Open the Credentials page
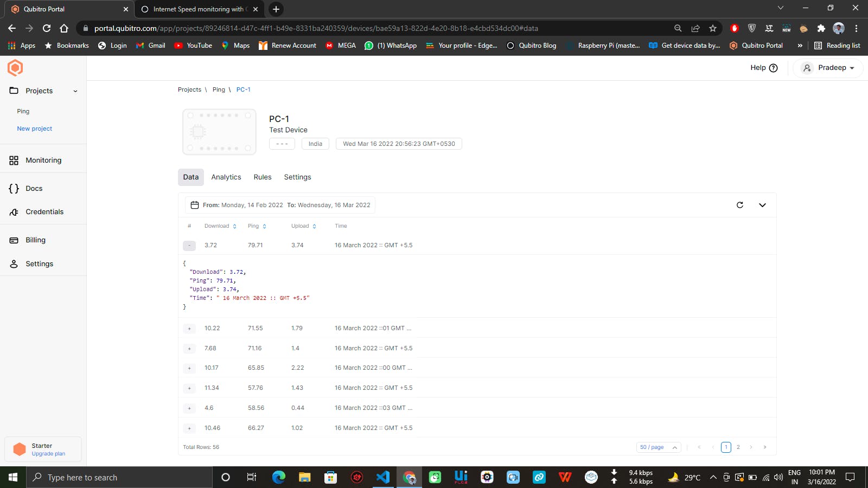 pos(44,212)
